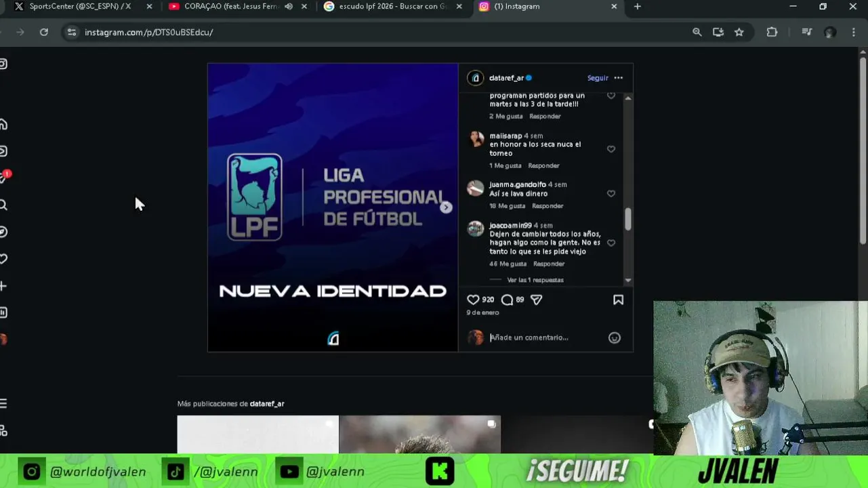
Task: Like juanma.gandolfo's comment heart
Action: [x=611, y=193]
